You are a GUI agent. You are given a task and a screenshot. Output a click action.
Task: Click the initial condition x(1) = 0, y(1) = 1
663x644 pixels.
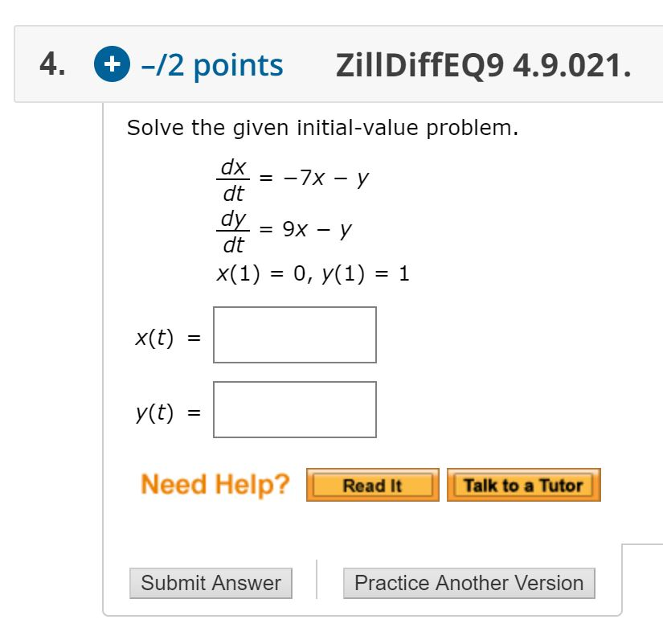(313, 273)
